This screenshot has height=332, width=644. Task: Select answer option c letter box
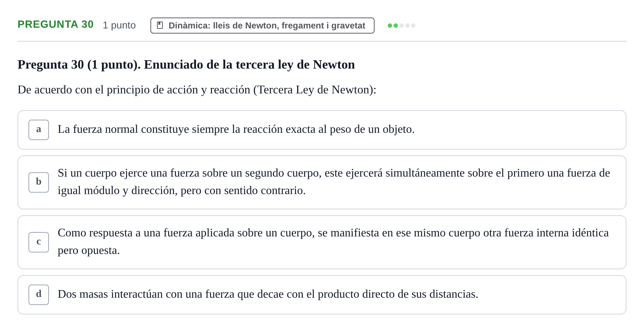click(x=39, y=242)
